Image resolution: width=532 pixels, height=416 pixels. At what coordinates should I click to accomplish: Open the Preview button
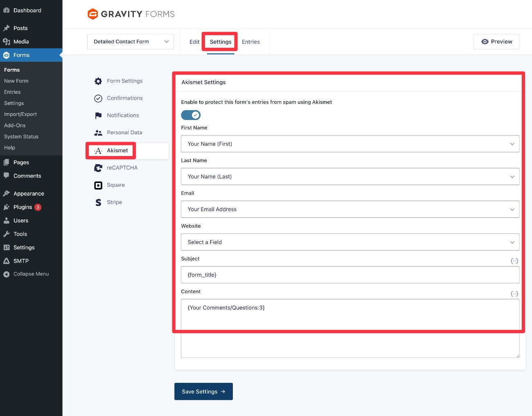click(x=496, y=41)
